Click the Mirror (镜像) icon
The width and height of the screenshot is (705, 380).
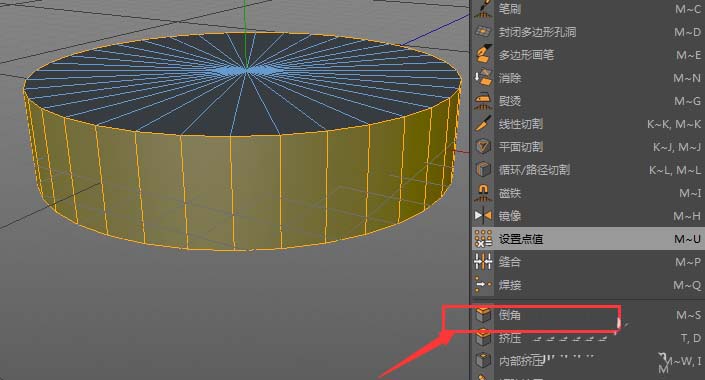(483, 216)
